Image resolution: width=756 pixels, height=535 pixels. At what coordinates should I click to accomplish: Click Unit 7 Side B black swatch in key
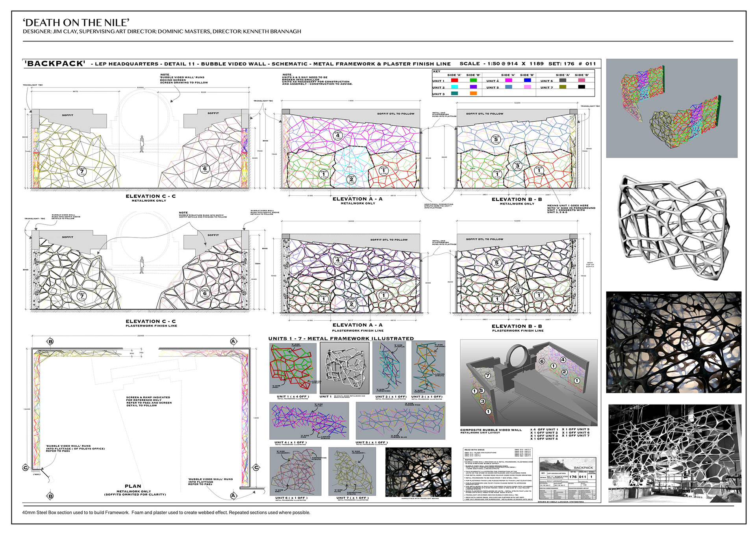pyautogui.click(x=582, y=87)
